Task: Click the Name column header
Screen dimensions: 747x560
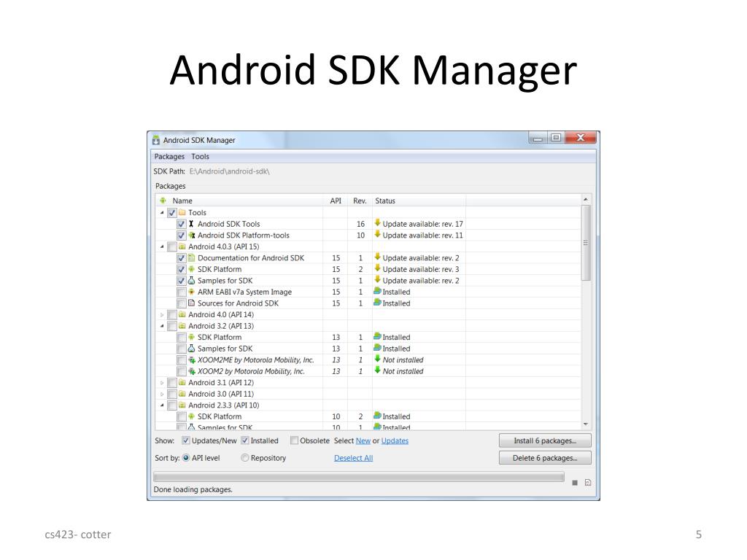Action: click(239, 201)
